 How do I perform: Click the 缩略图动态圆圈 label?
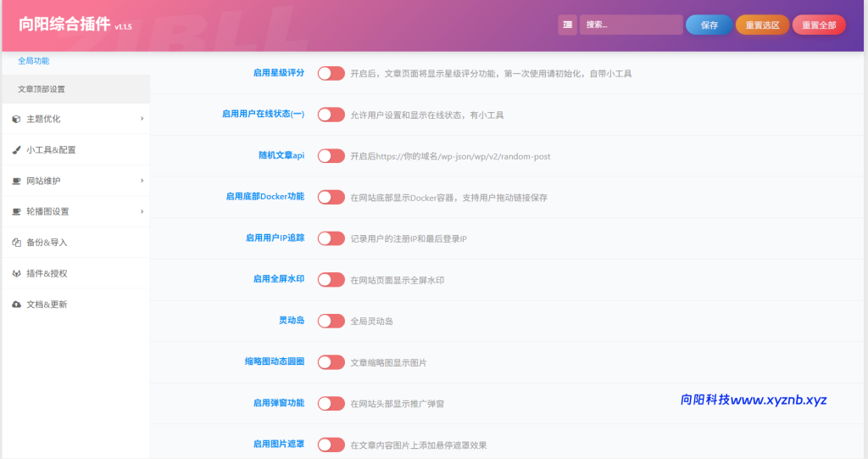click(x=275, y=361)
